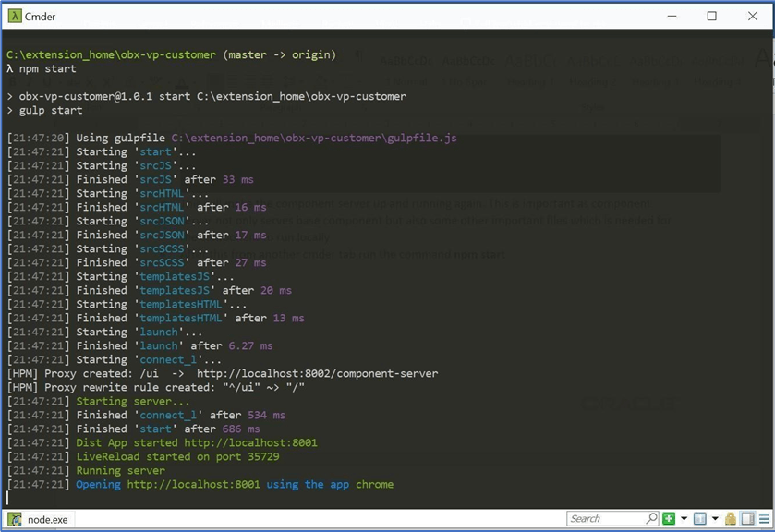Expand the console list dropdown arrow
This screenshot has width=775, height=532.
coord(715,519)
